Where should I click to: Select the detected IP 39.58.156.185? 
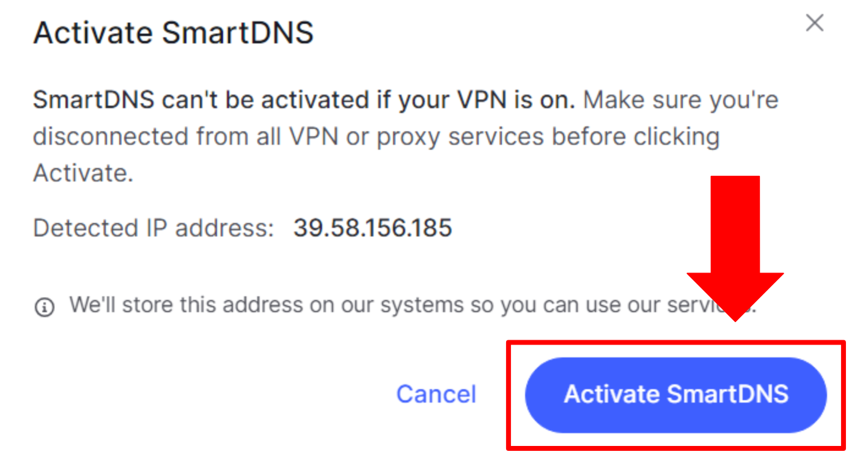tap(372, 228)
